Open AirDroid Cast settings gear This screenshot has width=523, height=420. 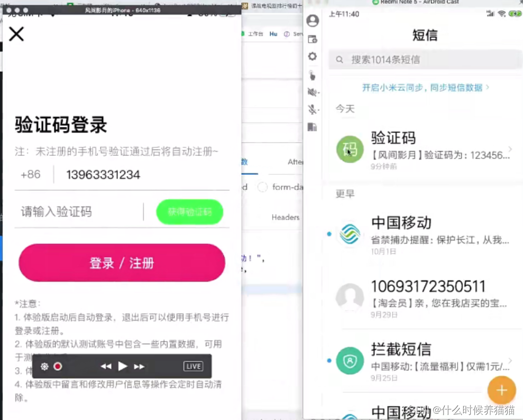[313, 57]
